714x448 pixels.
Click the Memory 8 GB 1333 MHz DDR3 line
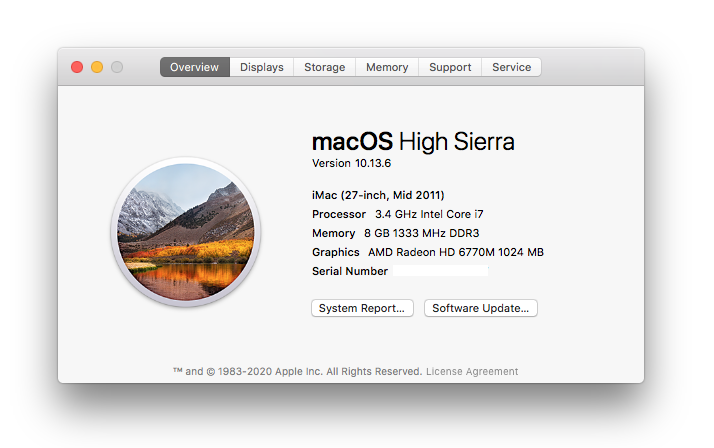[x=395, y=233]
